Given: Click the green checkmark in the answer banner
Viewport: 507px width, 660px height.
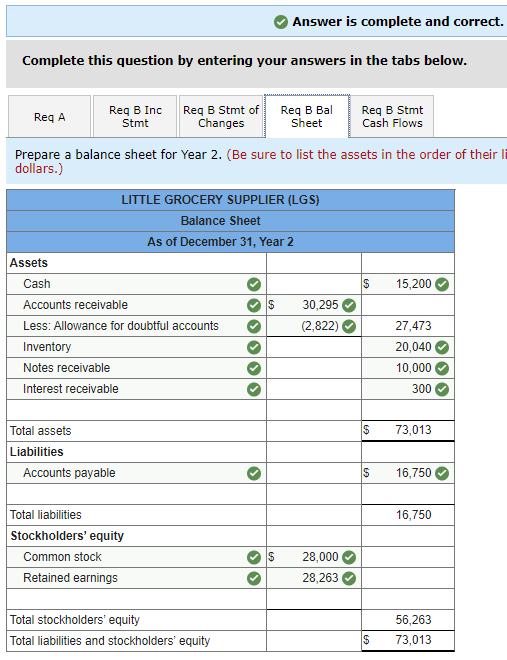Looking at the screenshot, I should pos(281,21).
